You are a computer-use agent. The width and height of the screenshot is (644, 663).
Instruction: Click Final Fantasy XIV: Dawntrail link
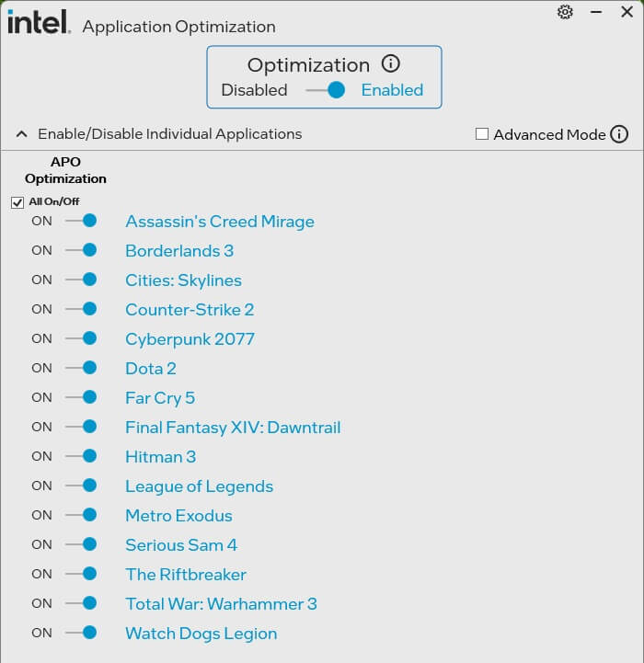coord(233,428)
